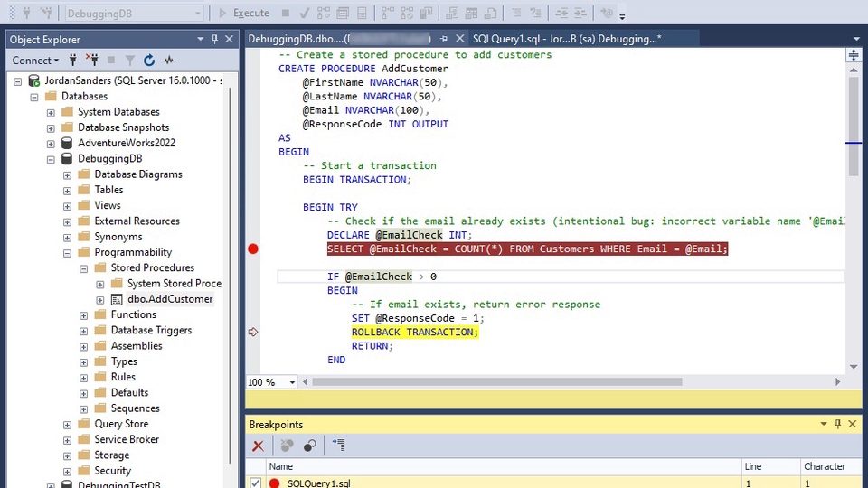Collapse the Programmability tree node

[x=67, y=252]
